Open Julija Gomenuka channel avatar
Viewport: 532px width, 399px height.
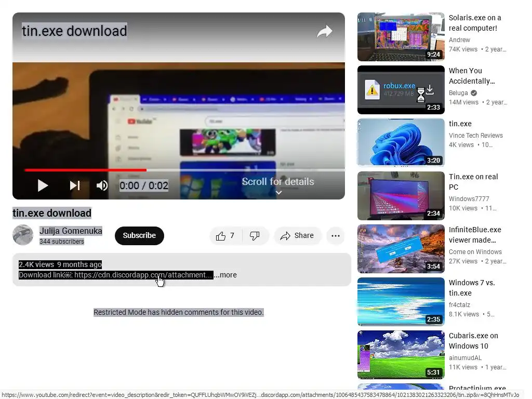point(23,235)
